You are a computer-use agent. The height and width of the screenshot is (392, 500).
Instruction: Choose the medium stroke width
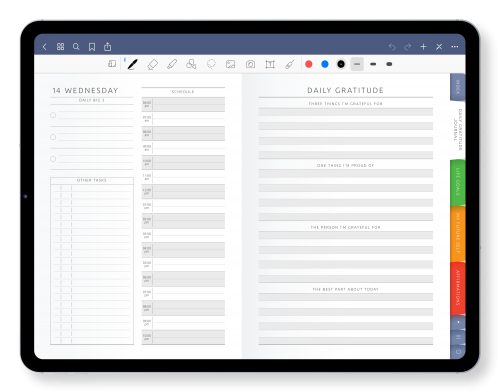pos(373,64)
